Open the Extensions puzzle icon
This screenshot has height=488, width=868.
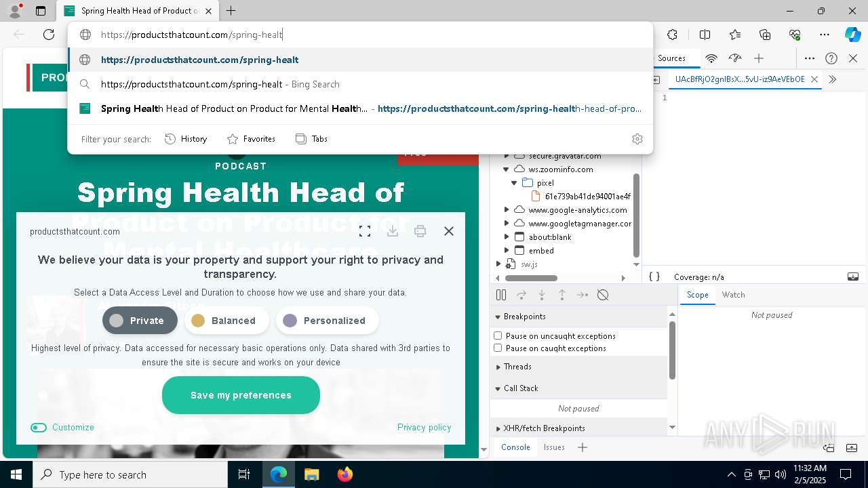coord(672,35)
